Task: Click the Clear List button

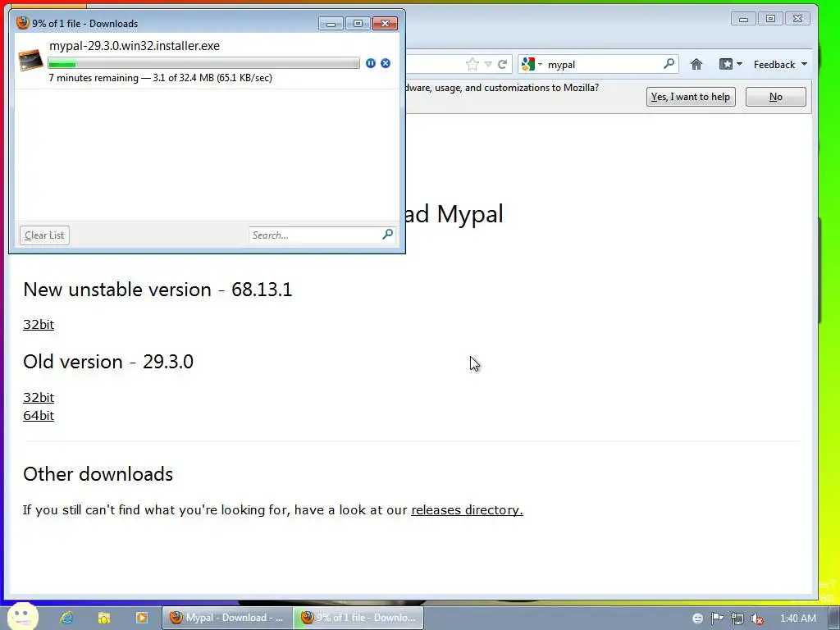Action: tap(44, 235)
